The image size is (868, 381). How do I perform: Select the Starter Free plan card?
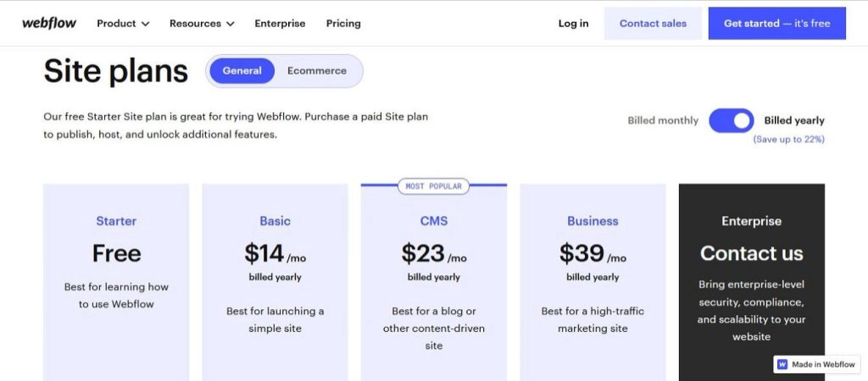(x=116, y=282)
